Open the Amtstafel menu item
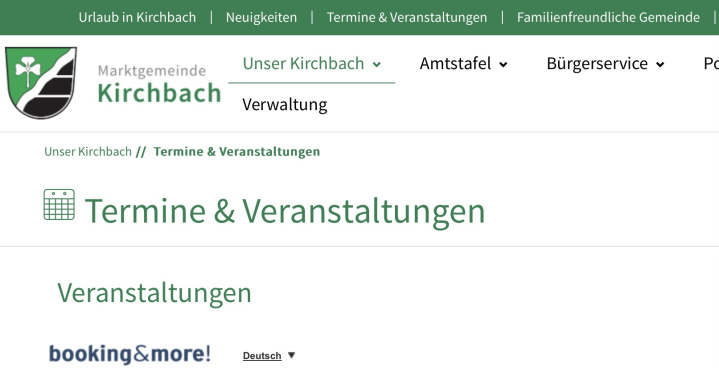Viewport: 719px width, 368px height. (455, 63)
